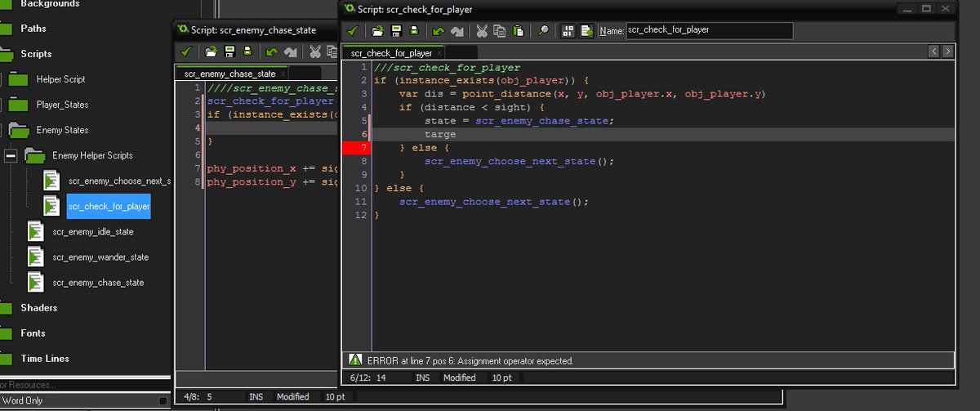Select scr_enemy_wander_state script

tap(100, 257)
